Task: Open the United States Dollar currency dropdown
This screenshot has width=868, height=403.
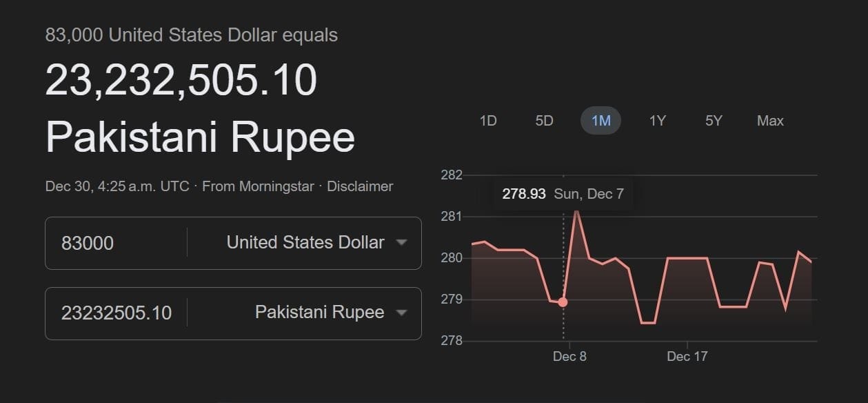Action: 305,242
